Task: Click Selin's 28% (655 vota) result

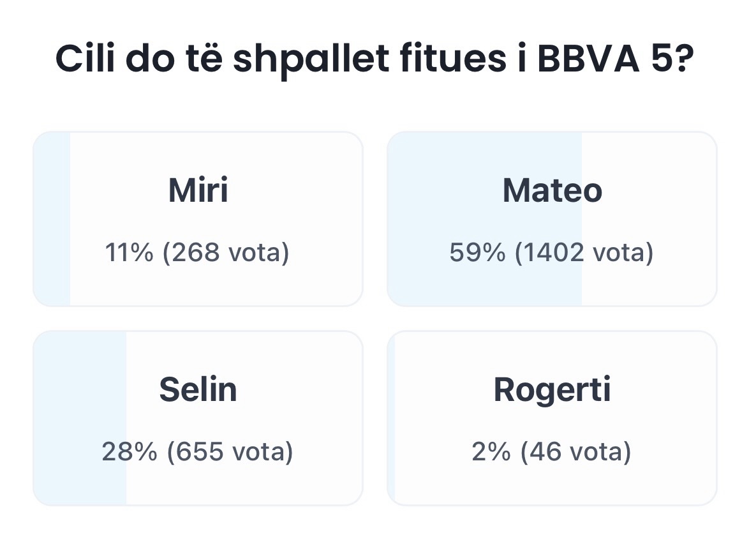Action: tap(197, 452)
